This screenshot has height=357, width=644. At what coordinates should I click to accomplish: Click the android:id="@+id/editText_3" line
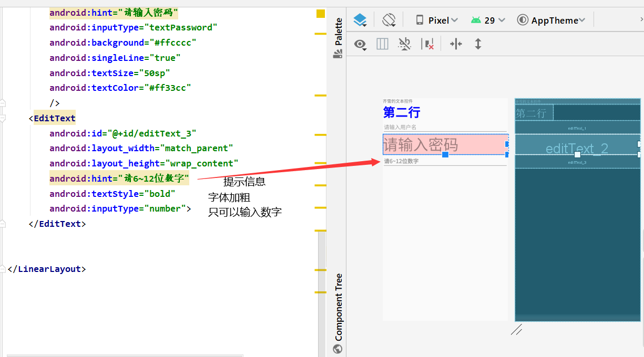(123, 133)
